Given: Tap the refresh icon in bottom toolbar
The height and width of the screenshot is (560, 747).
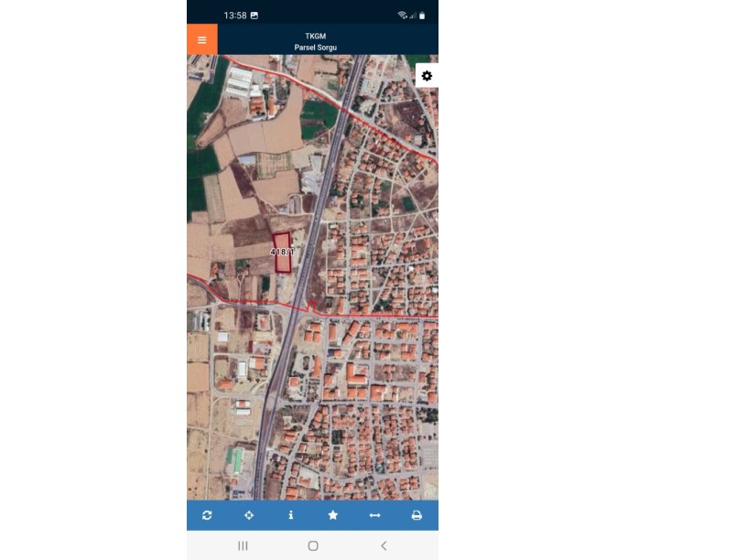Looking at the screenshot, I should click(207, 515).
